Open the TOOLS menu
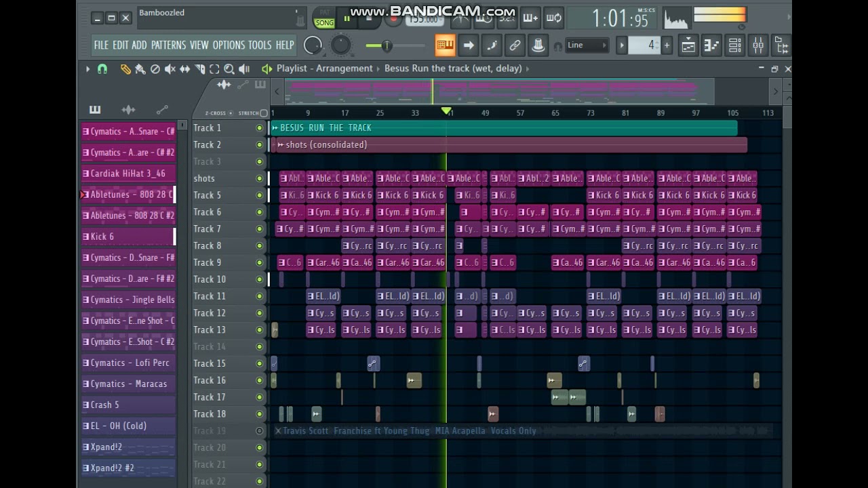 click(x=260, y=45)
